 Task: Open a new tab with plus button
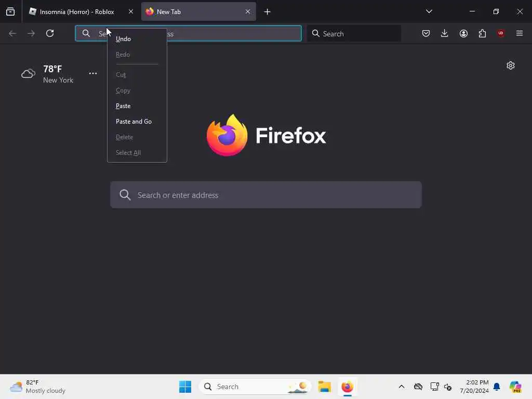[268, 12]
